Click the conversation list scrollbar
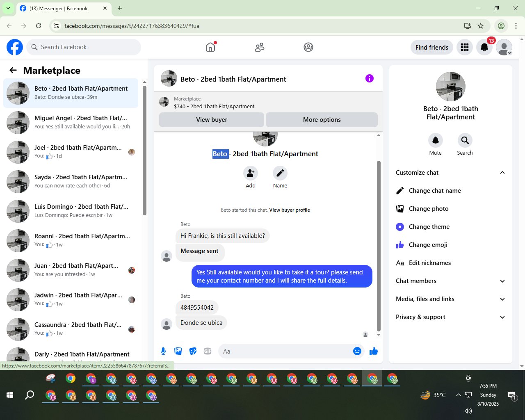This screenshot has height=420, width=525. click(x=144, y=150)
